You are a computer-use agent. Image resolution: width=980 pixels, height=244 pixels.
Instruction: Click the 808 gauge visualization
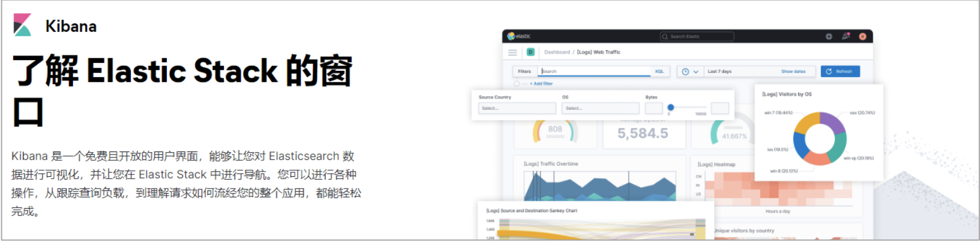click(x=555, y=131)
